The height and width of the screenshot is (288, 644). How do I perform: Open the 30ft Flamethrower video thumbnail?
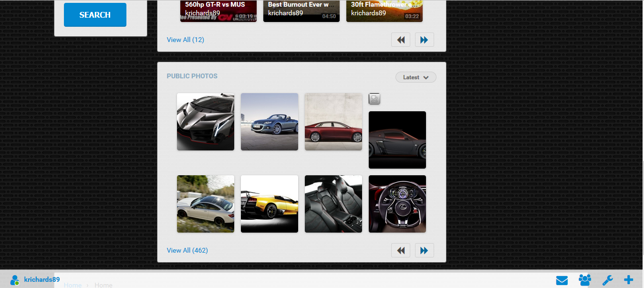384,11
